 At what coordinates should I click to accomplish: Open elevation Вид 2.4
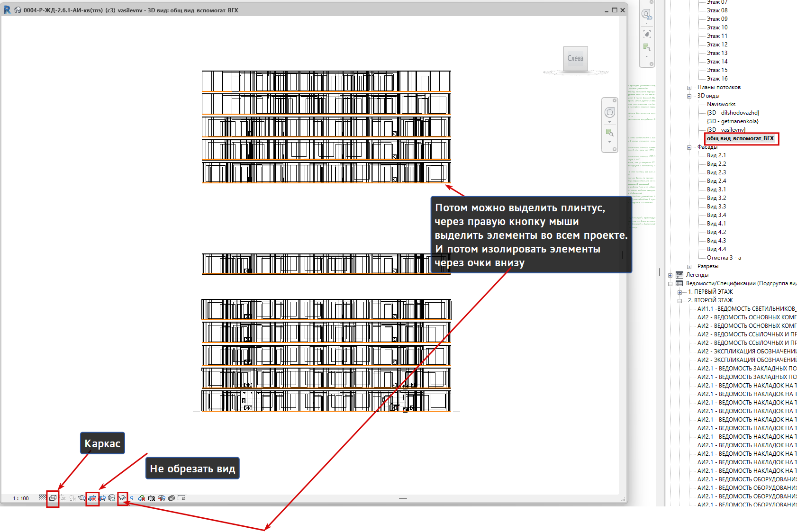(x=716, y=181)
